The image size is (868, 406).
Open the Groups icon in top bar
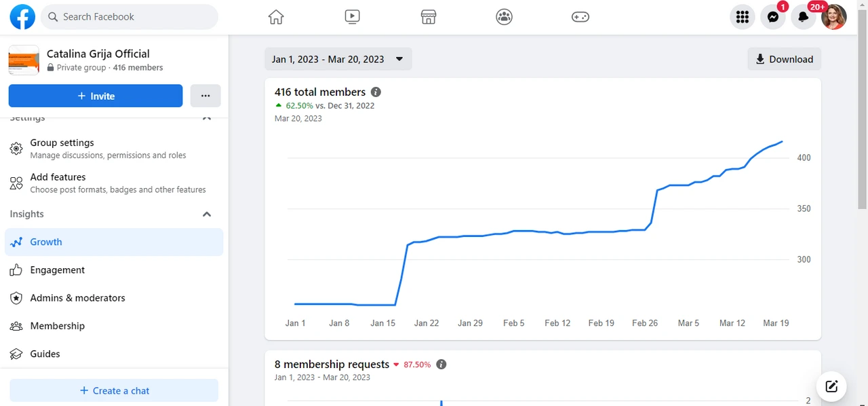pos(504,17)
